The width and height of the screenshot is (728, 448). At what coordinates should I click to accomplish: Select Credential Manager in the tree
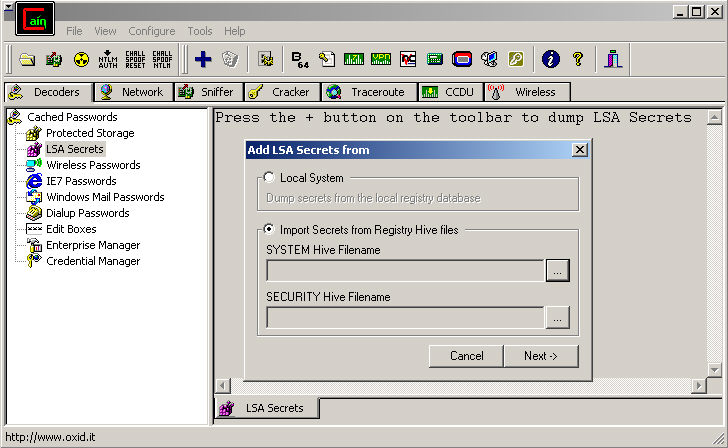tap(93, 261)
